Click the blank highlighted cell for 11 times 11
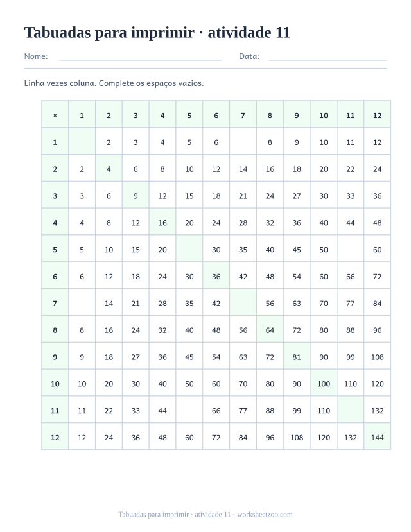Viewport: 411px width, 532px height. (351, 409)
